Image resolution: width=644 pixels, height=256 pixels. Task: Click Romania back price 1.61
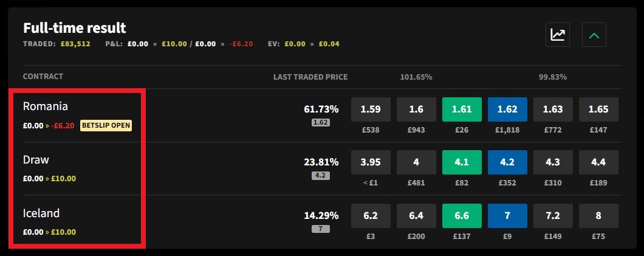[462, 109]
